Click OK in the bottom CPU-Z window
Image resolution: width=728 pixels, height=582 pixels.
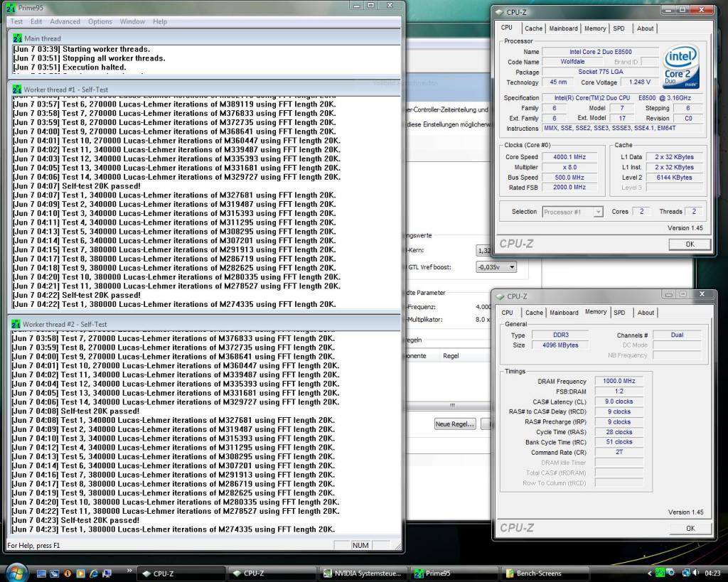tap(690, 528)
